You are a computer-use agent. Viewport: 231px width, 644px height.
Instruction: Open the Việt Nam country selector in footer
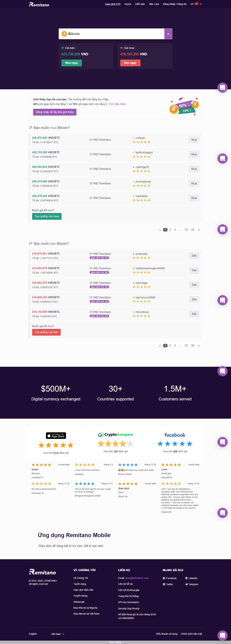click(x=58, y=634)
